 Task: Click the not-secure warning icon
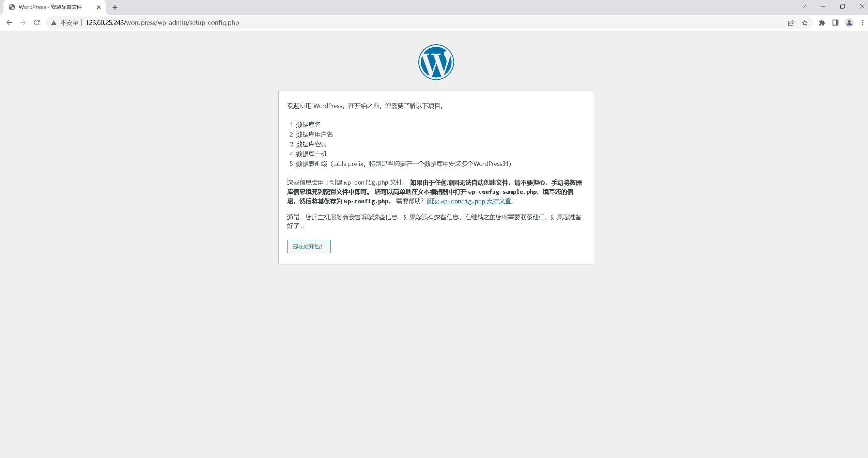53,23
